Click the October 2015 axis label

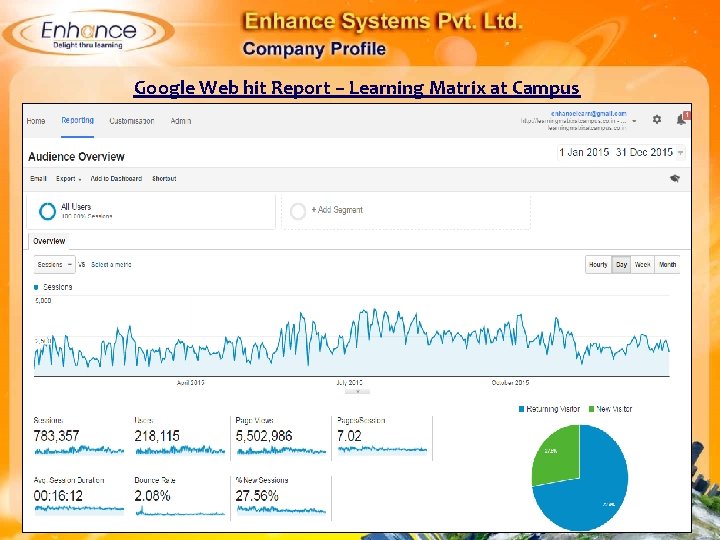click(510, 382)
